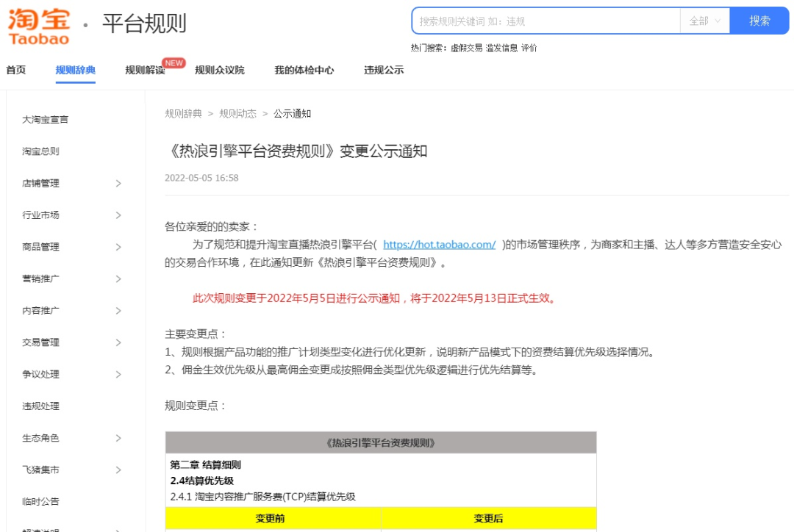This screenshot has height=532, width=794.
Task: Expand the 飞猪集市 chevron
Action: [x=118, y=470]
